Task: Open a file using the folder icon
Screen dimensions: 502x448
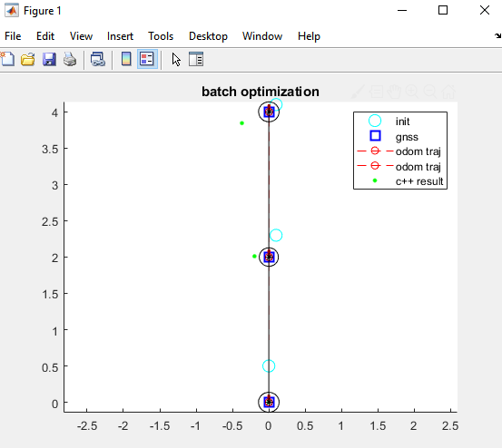Action: (28, 59)
